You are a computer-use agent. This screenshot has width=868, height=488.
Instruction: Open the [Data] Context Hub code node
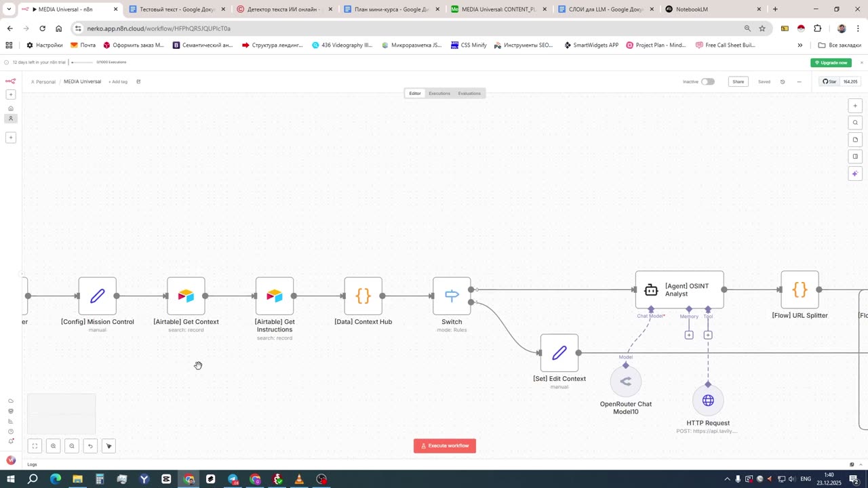click(x=363, y=296)
